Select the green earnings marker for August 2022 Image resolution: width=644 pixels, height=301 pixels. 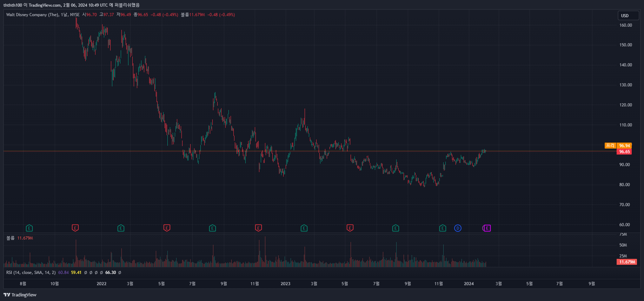213,228
